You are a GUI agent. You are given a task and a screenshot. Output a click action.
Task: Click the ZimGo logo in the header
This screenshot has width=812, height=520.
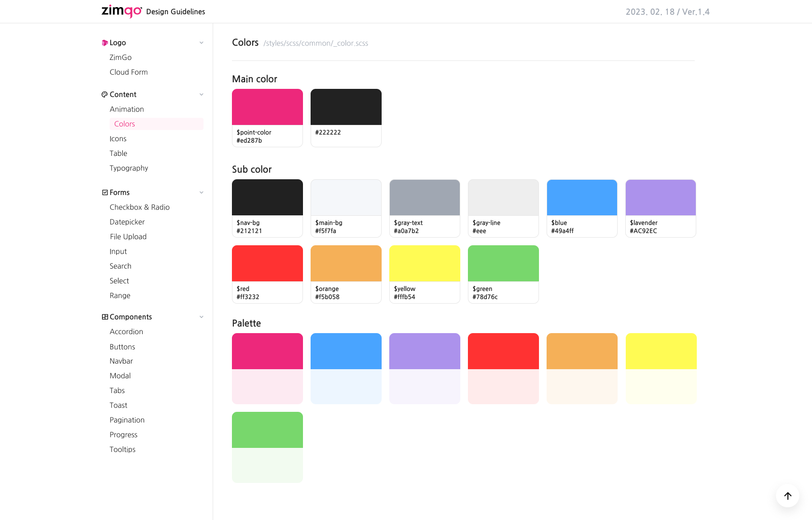121,11
